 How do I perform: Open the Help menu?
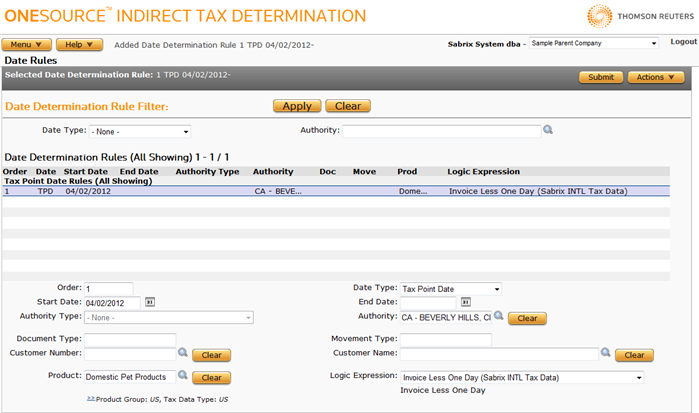point(79,45)
